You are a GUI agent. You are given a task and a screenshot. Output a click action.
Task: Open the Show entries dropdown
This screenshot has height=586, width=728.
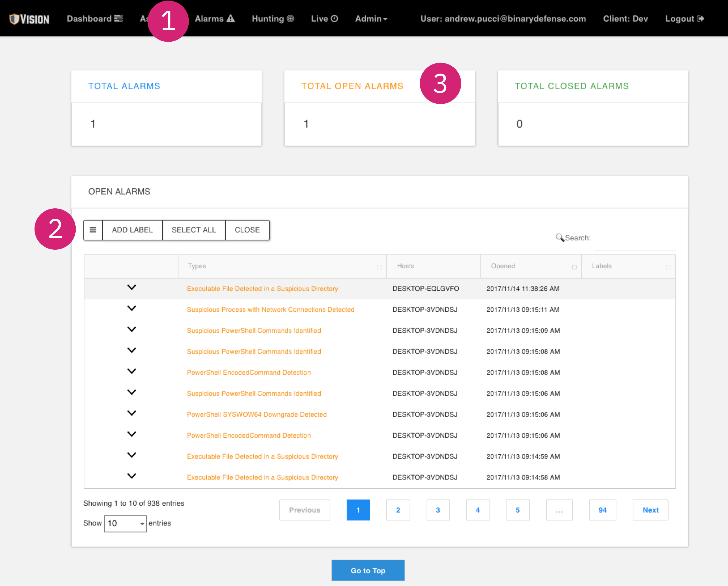[x=125, y=523]
